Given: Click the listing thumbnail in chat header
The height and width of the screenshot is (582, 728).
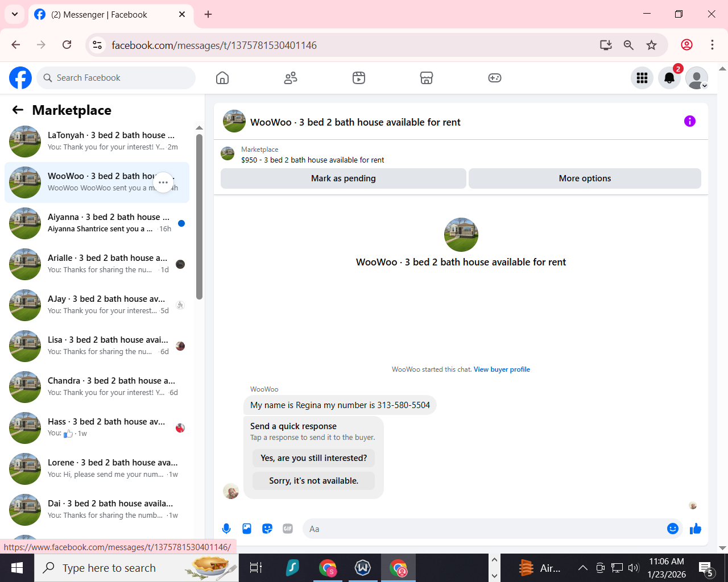Looking at the screenshot, I should pos(234,122).
